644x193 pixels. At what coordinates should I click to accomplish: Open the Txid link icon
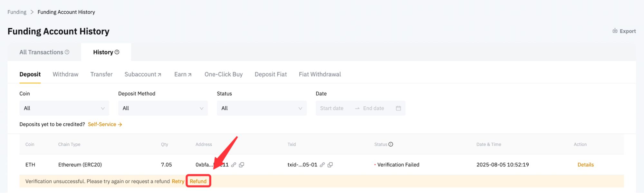pyautogui.click(x=322, y=165)
